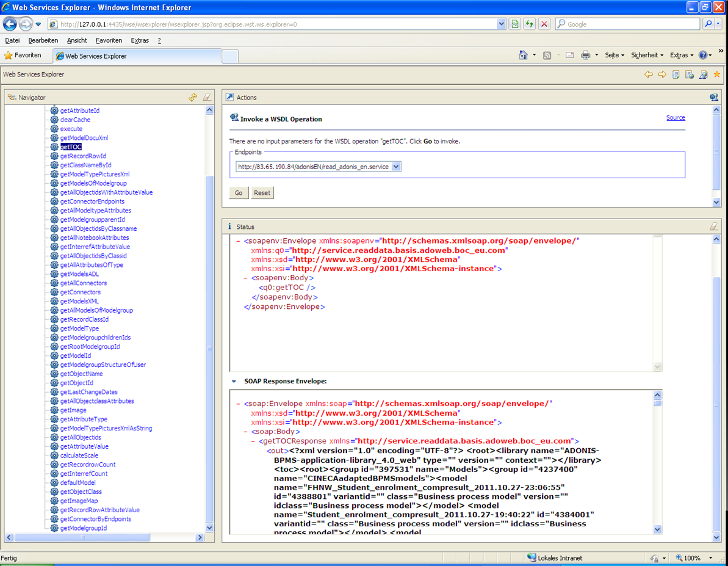Collapse the getTOCResponse XML node
The image size is (728, 566).
click(253, 441)
